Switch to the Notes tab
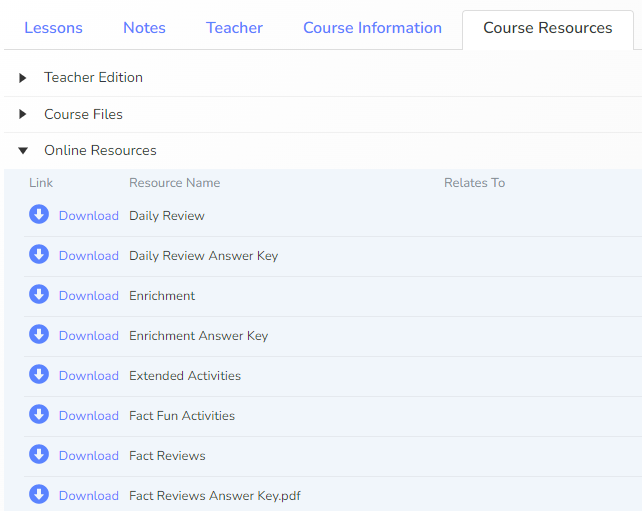 click(x=144, y=28)
